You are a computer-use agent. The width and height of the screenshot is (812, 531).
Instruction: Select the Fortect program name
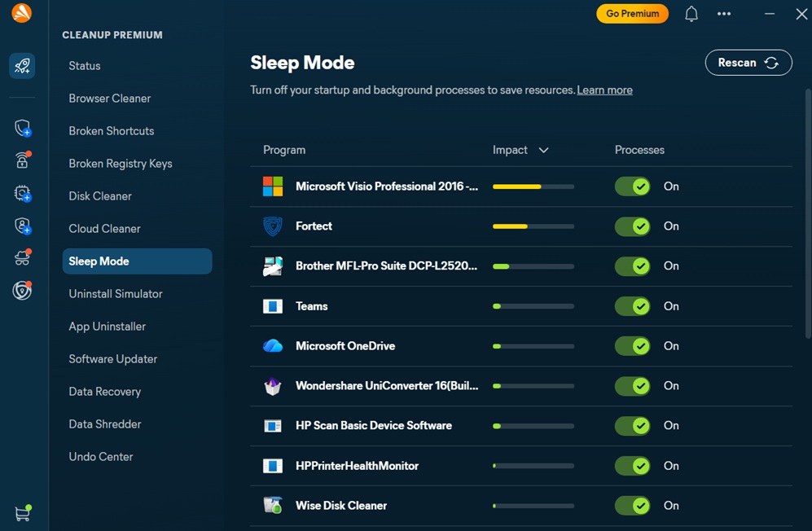pos(314,226)
